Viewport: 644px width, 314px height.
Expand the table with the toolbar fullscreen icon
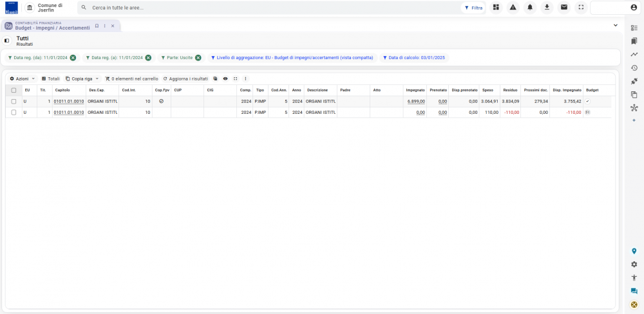tap(235, 78)
